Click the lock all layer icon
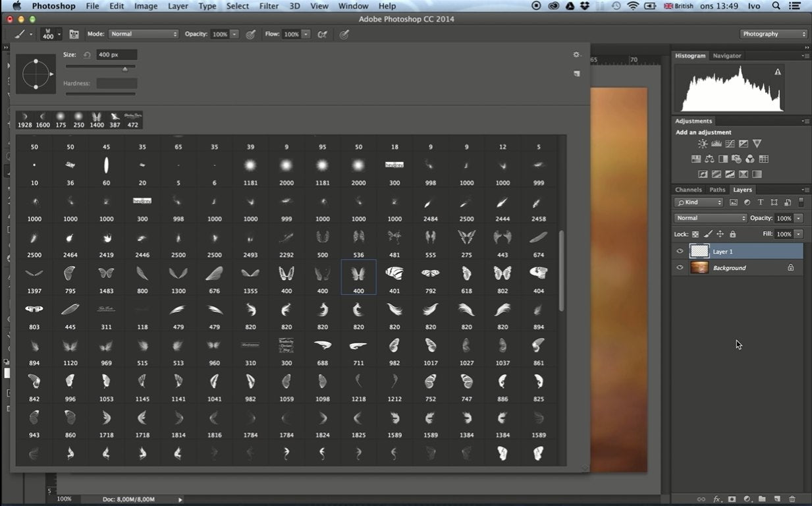Viewport: 812px width, 506px height. [x=733, y=234]
